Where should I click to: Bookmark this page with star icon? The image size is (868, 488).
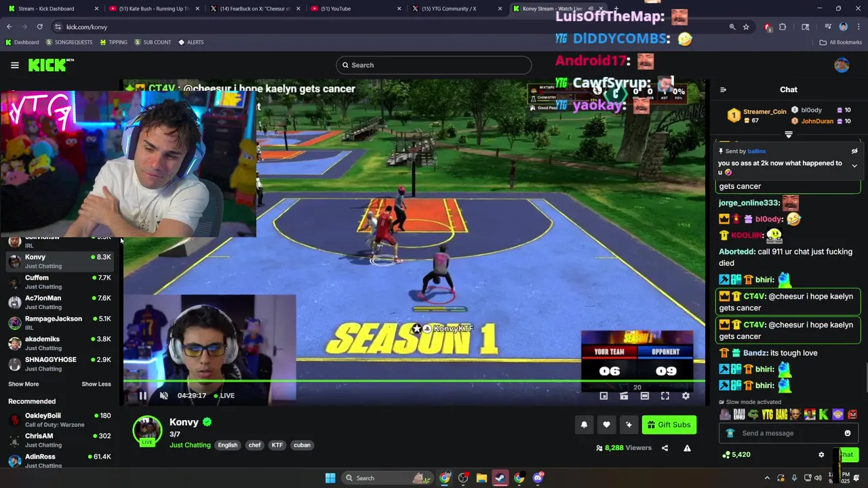click(746, 27)
